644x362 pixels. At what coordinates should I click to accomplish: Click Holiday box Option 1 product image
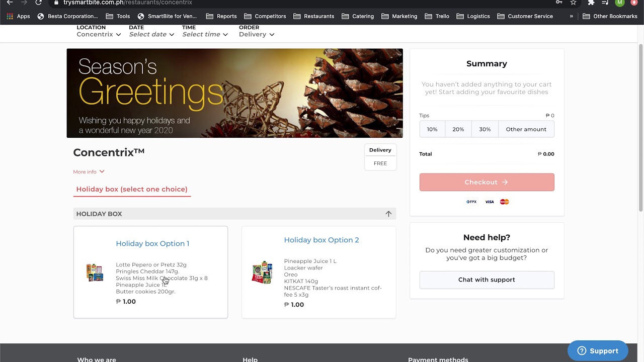[95, 272]
